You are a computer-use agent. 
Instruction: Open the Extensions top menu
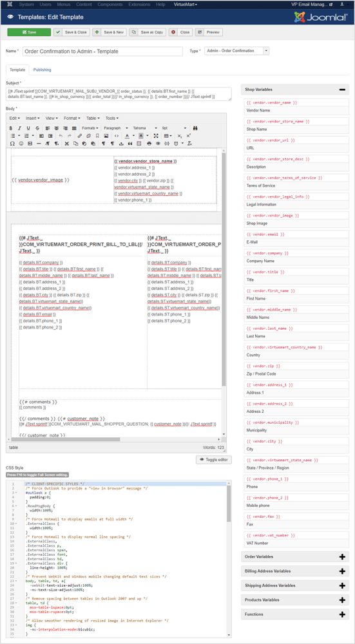[139, 4]
